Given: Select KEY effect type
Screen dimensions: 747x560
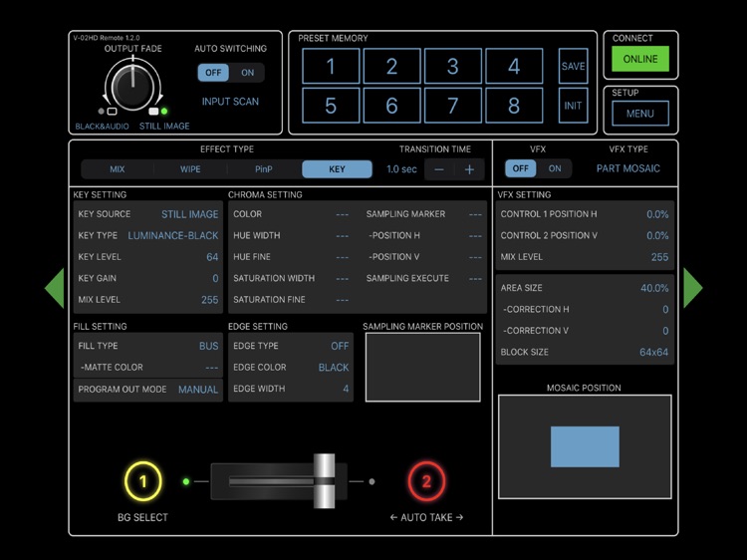Looking at the screenshot, I should 337,169.
